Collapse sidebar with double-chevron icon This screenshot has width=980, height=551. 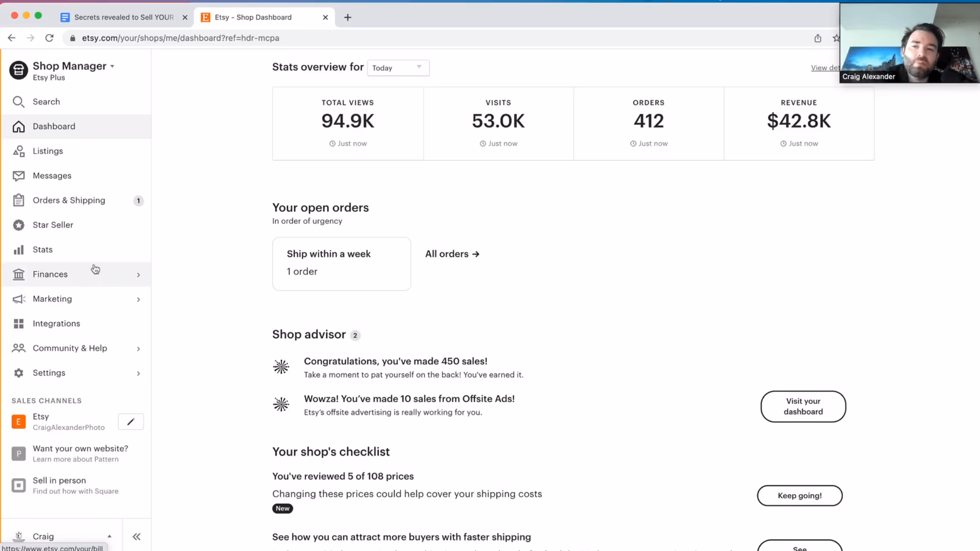point(137,536)
